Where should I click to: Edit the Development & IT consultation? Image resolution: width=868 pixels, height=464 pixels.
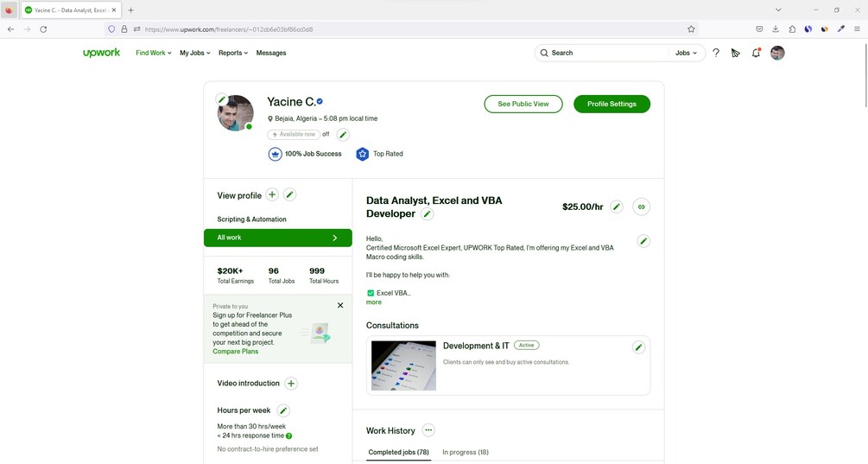638,347
